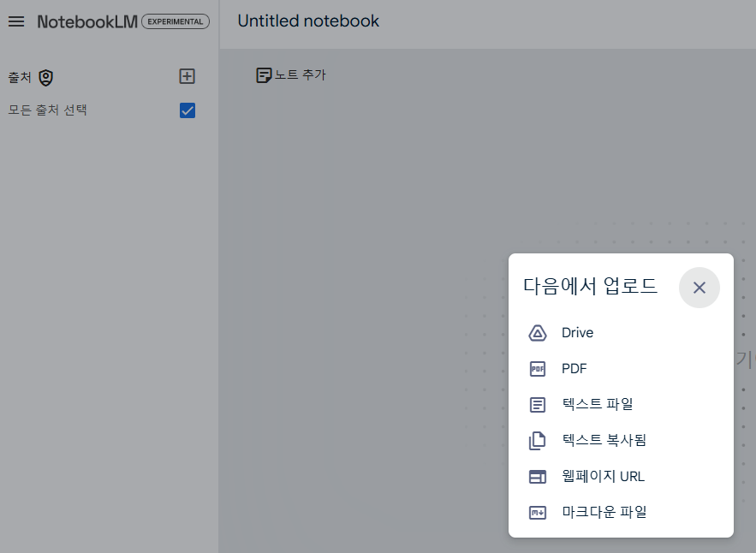
Task: Click the 노트 추가 button
Action: point(291,75)
